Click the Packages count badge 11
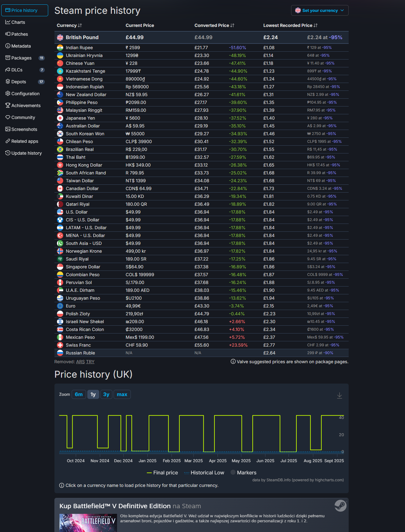 click(41, 58)
